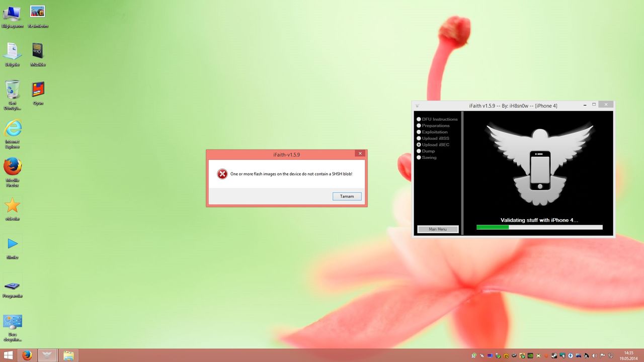Click the volume speaker tray icon
This screenshot has height=362, width=644.
(x=595, y=355)
